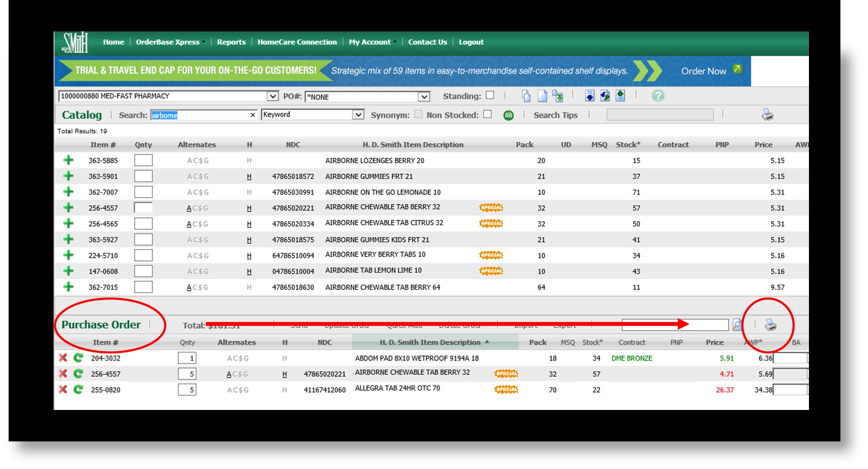Screen dimensions: 868x469
Task: Click green plus for AIRBORNE GUMMIES KIDS FRT 21
Action: pos(68,239)
